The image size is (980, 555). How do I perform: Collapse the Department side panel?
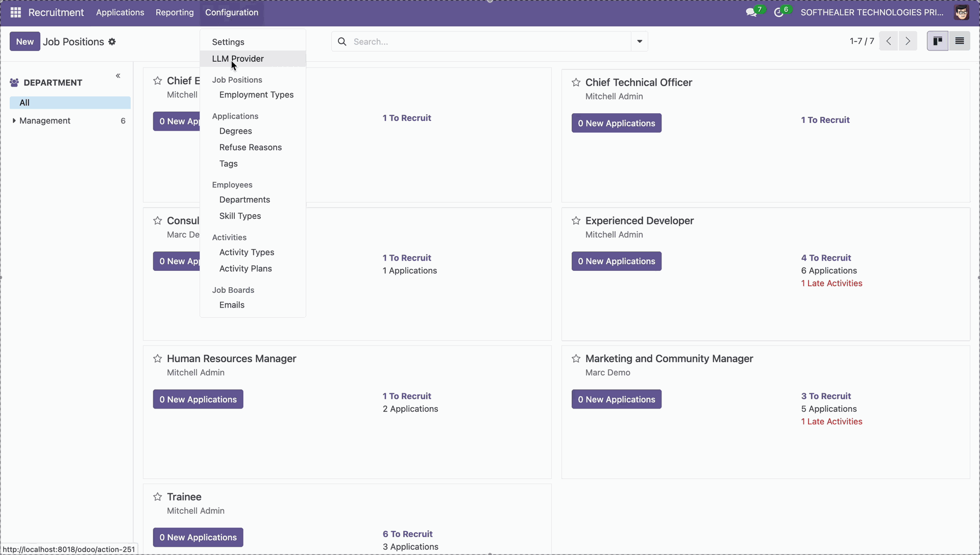click(118, 76)
